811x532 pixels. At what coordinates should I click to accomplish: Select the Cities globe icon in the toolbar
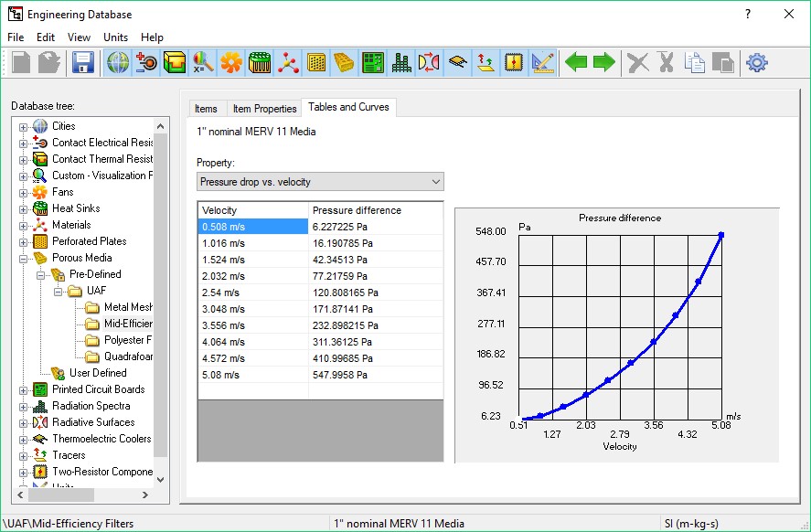tap(118, 62)
